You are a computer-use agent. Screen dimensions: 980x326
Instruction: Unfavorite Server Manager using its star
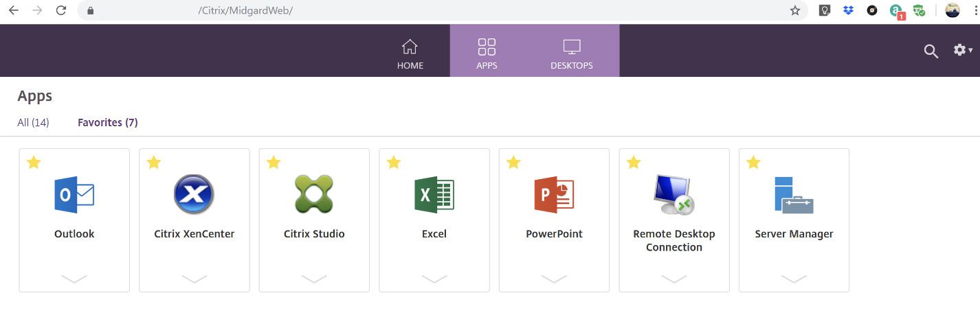(x=753, y=163)
